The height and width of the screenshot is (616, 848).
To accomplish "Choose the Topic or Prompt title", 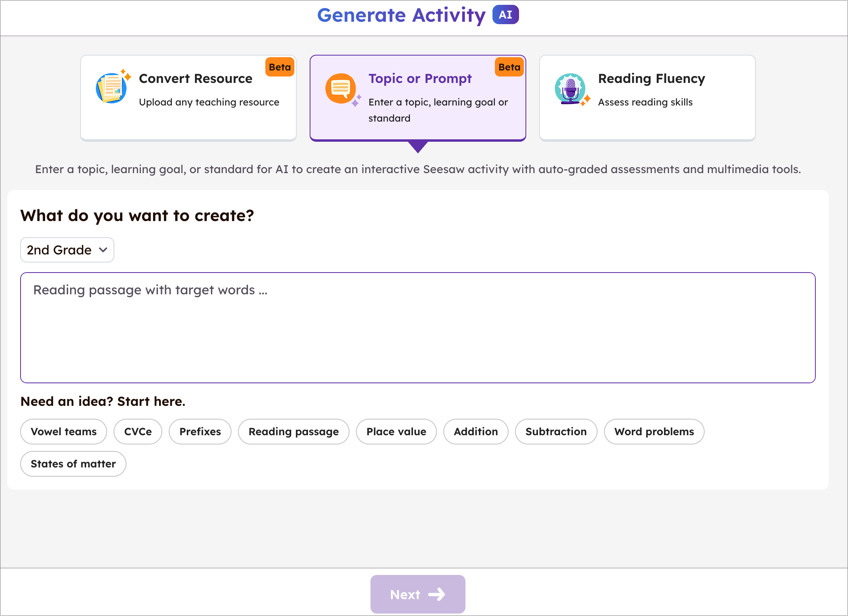I will tap(420, 79).
